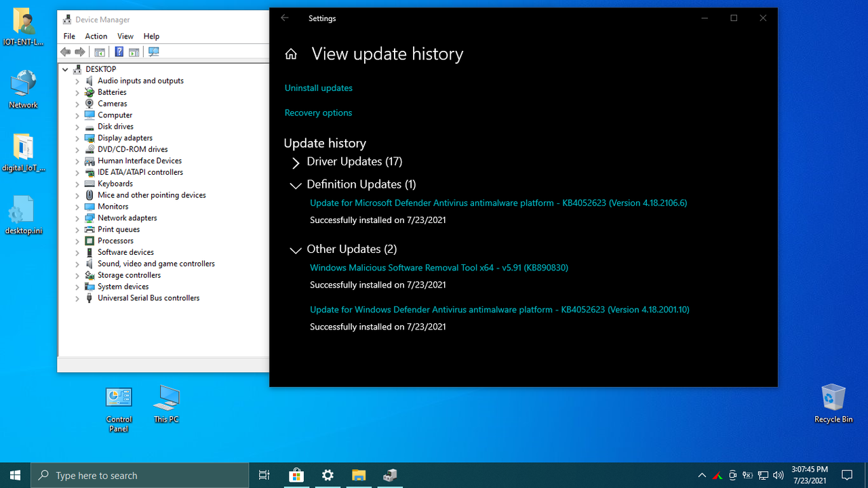The image size is (868, 488).
Task: Open the Action menu in Device Manager
Action: pos(96,36)
